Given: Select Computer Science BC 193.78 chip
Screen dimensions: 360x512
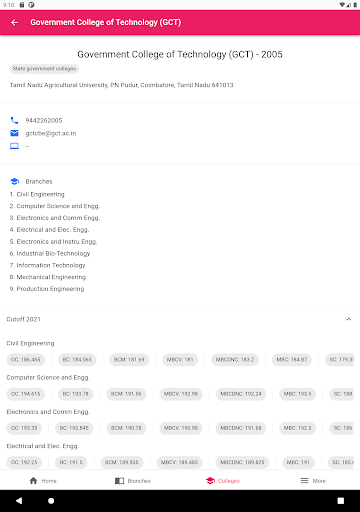Looking at the screenshot, I should coord(76,394).
